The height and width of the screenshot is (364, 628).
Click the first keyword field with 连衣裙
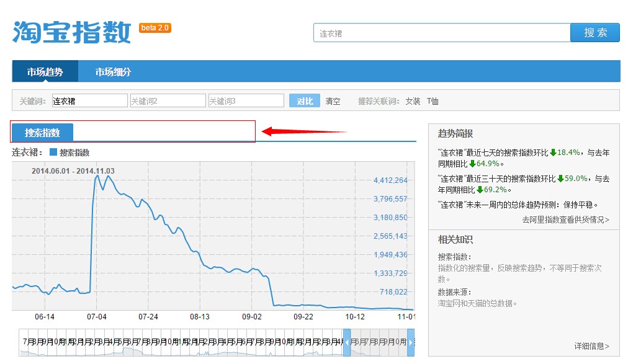90,101
